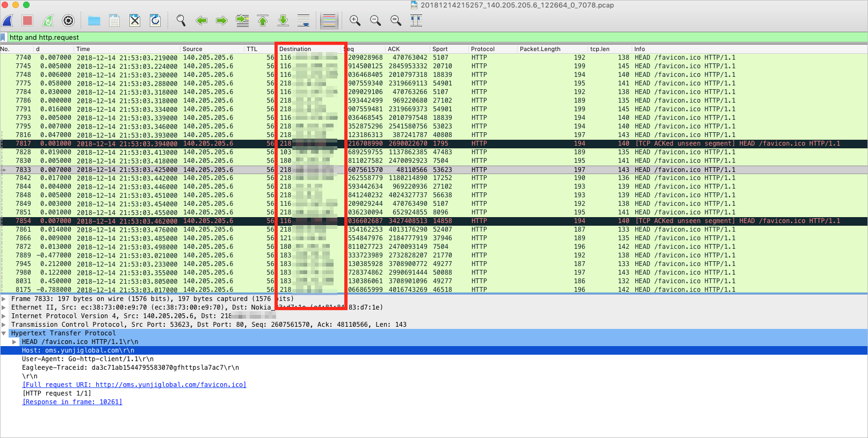Restart the current capture
Image resolution: width=868 pixels, height=438 pixels.
coord(48,21)
